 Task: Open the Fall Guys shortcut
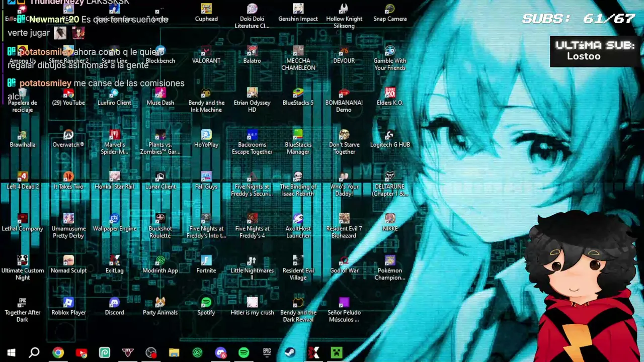(x=206, y=181)
